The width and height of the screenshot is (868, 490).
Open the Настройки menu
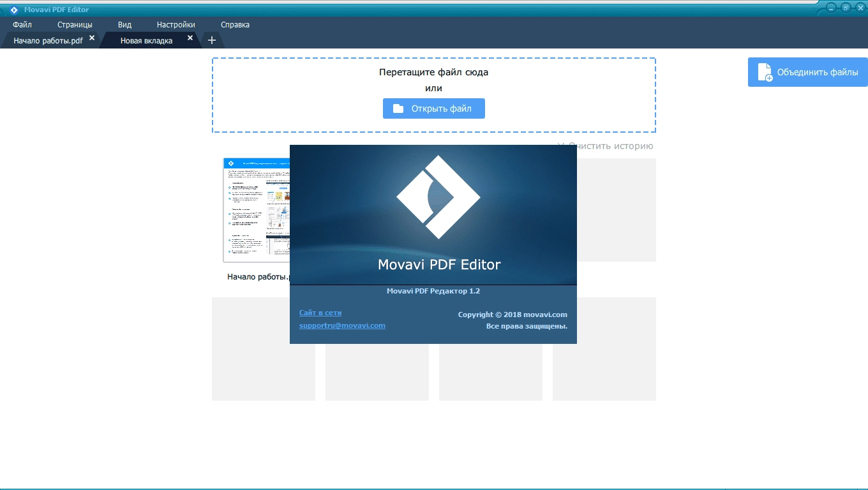[176, 25]
